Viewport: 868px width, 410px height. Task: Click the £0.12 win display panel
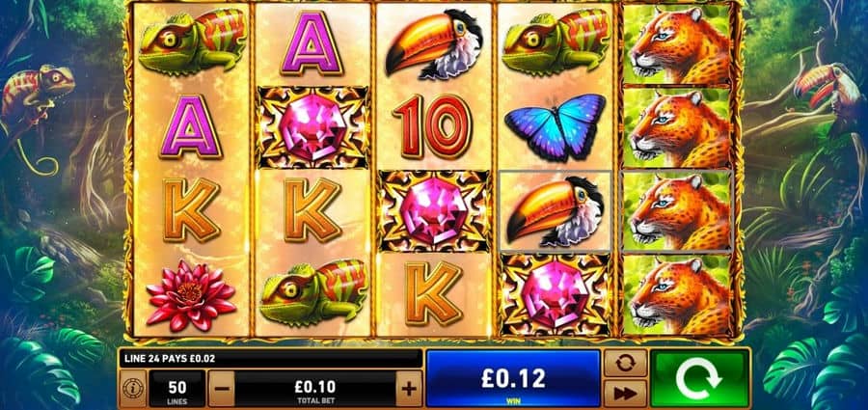tap(513, 379)
